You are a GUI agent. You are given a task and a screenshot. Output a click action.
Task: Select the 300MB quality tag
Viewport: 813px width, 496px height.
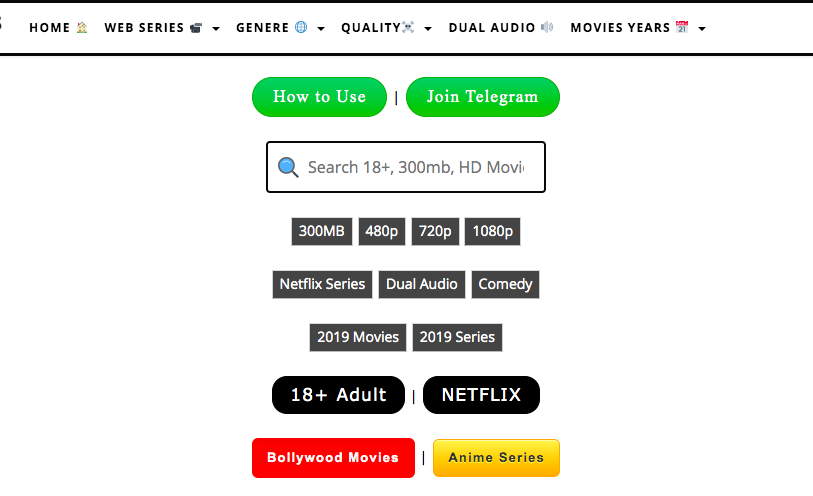coord(322,231)
